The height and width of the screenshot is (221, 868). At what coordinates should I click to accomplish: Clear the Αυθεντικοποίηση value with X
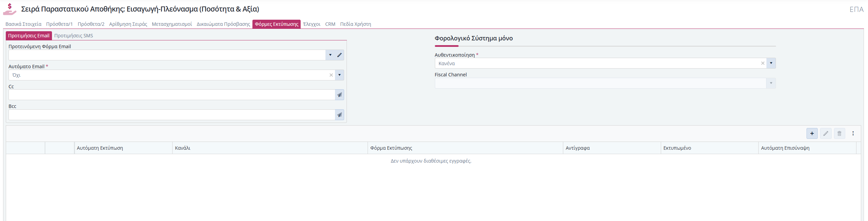point(763,63)
